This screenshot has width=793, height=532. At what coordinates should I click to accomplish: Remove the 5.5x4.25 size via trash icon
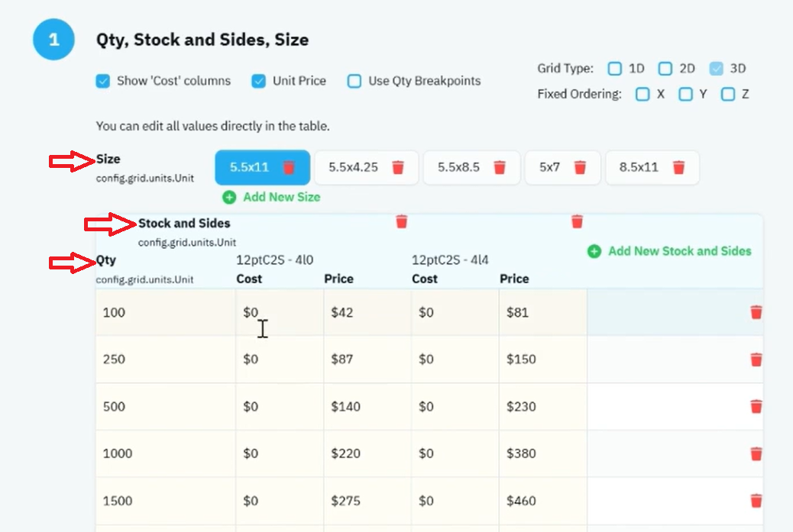[x=398, y=167]
